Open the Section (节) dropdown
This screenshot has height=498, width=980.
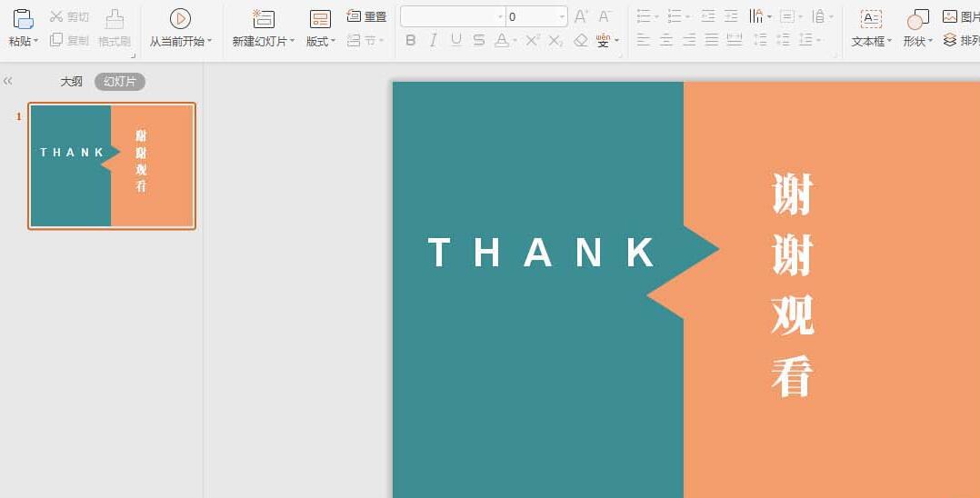pos(365,41)
